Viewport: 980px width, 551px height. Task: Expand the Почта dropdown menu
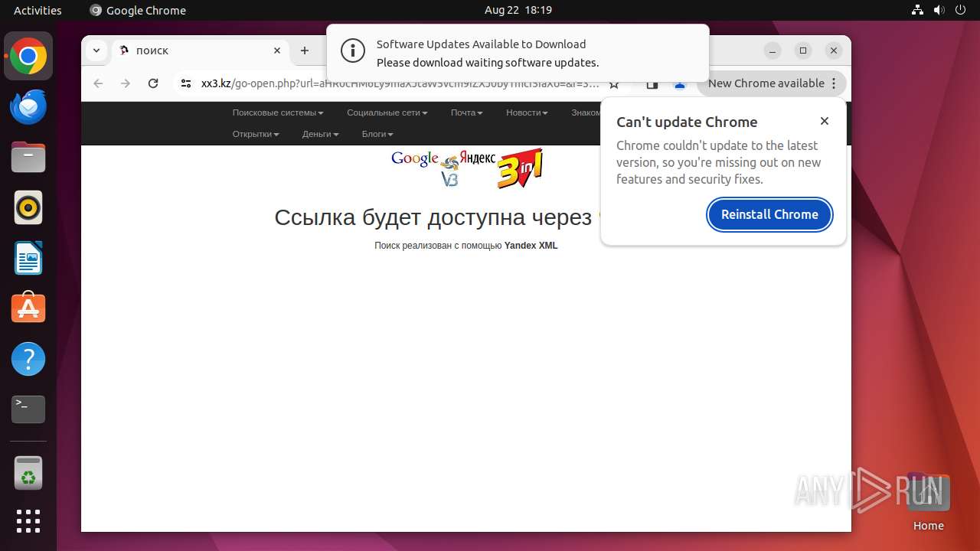[467, 112]
